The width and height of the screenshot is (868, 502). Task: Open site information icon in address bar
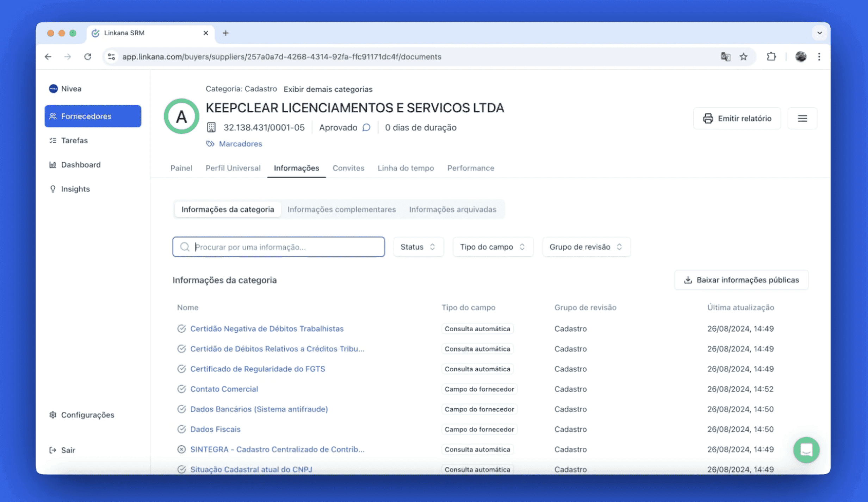tap(111, 57)
